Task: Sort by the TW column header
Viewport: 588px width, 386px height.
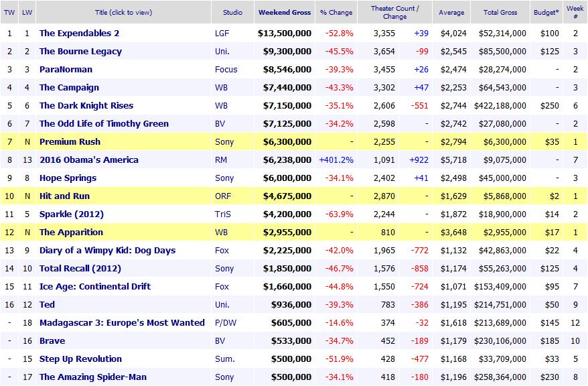Action: tap(9, 12)
